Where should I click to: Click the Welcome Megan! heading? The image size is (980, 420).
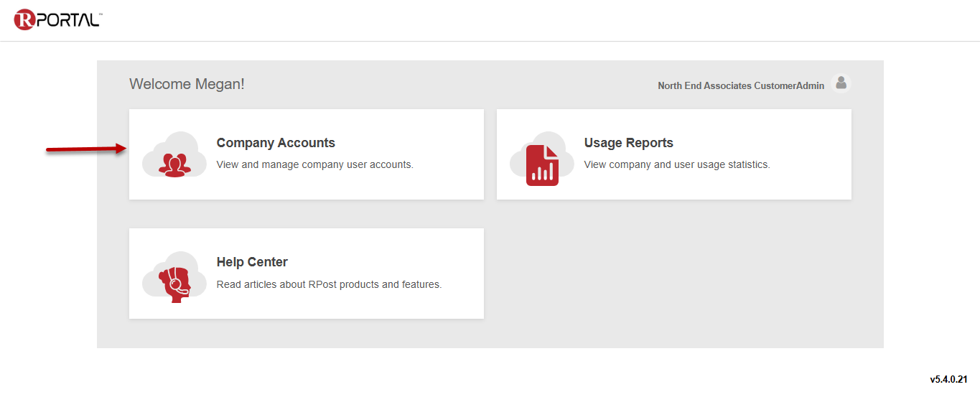pyautogui.click(x=187, y=84)
